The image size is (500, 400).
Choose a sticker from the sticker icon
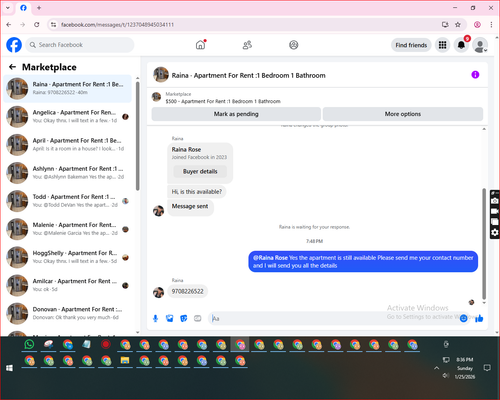184,319
